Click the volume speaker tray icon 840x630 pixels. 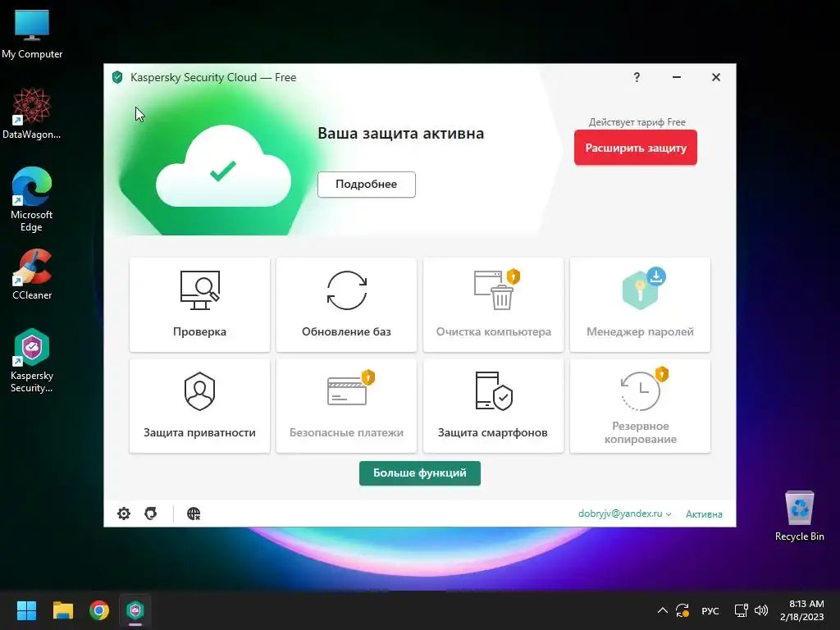760,610
